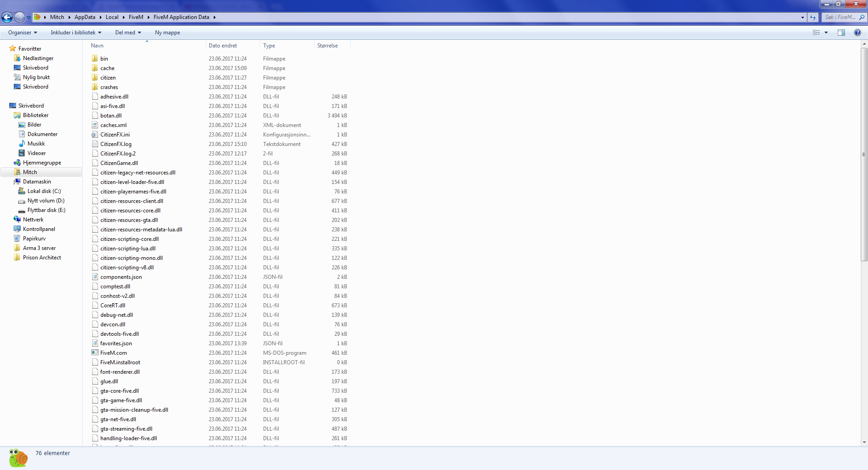Click the Kontrollpanel icon
This screenshot has width=868, height=470.
pyautogui.click(x=17, y=229)
